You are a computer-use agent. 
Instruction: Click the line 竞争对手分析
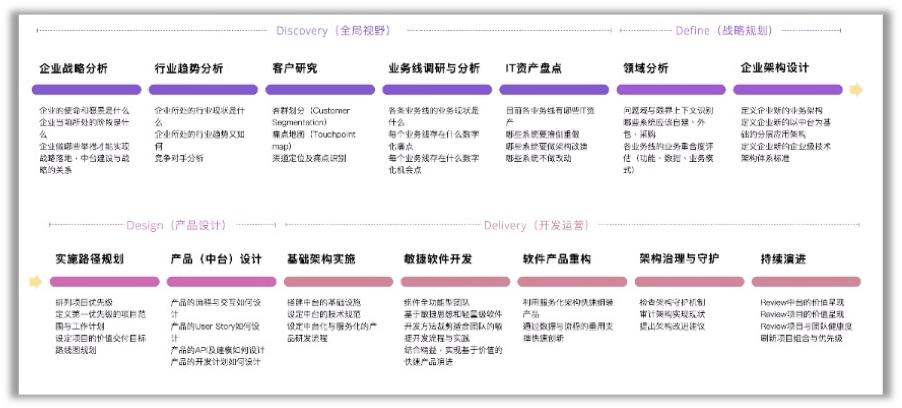coord(179,158)
